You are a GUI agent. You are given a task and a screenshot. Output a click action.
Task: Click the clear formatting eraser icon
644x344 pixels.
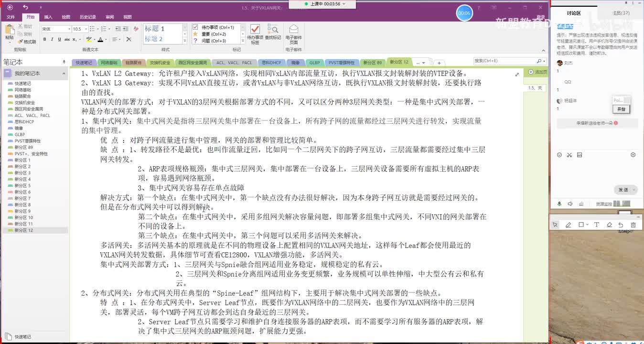[136, 29]
